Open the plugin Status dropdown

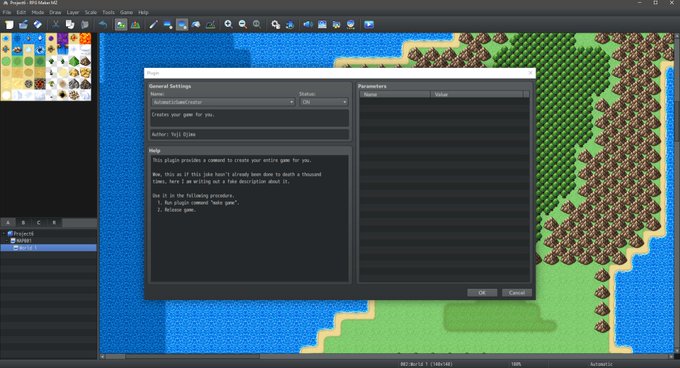click(324, 102)
